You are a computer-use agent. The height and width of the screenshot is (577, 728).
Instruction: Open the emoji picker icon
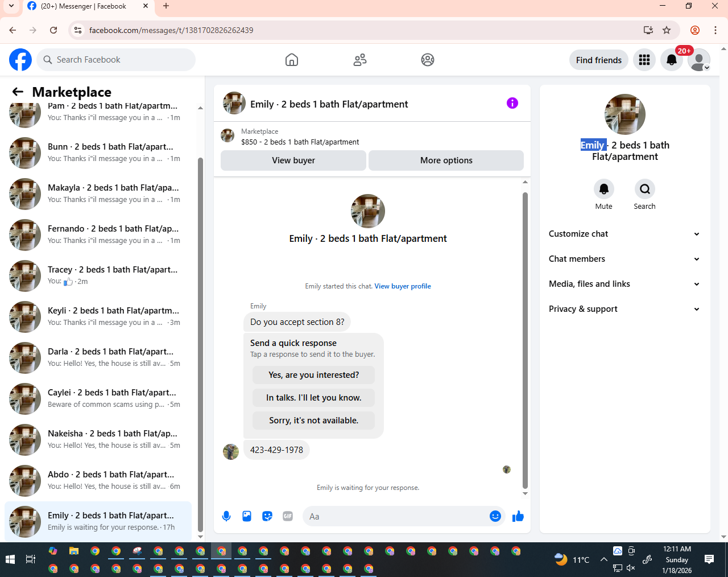point(495,516)
